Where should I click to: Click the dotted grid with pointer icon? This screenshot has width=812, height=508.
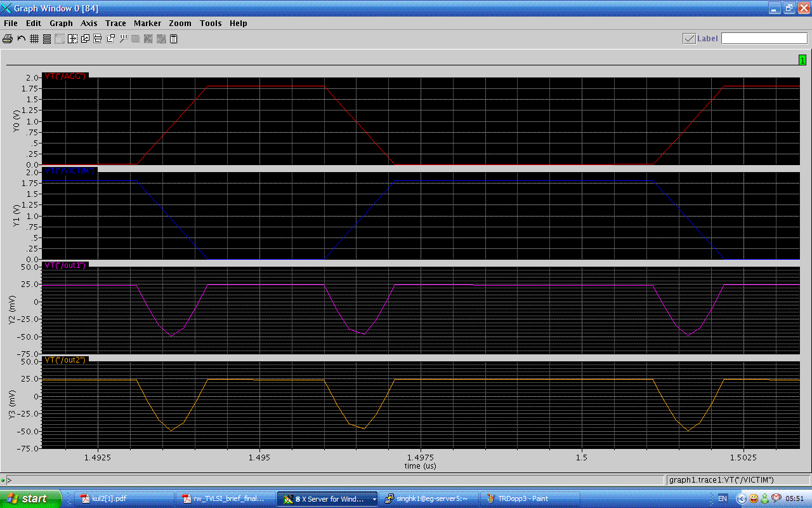coord(123,39)
